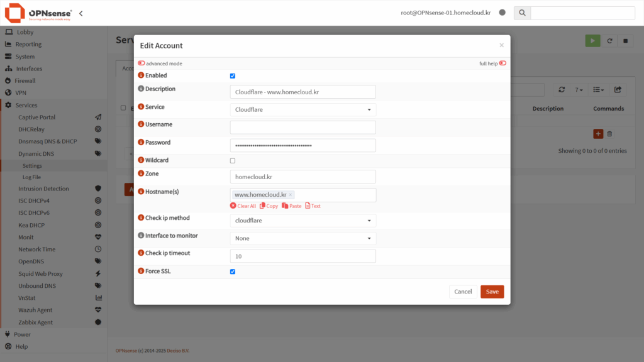Click the Copy hostnames icon
Image resolution: width=644 pixels, height=362 pixels.
262,206
